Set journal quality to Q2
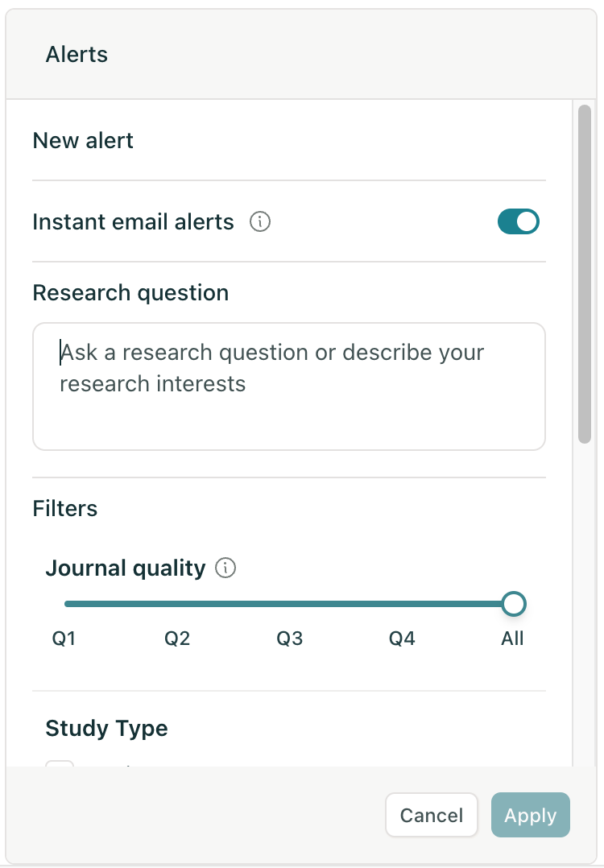The height and width of the screenshot is (868, 604). pyautogui.click(x=177, y=639)
